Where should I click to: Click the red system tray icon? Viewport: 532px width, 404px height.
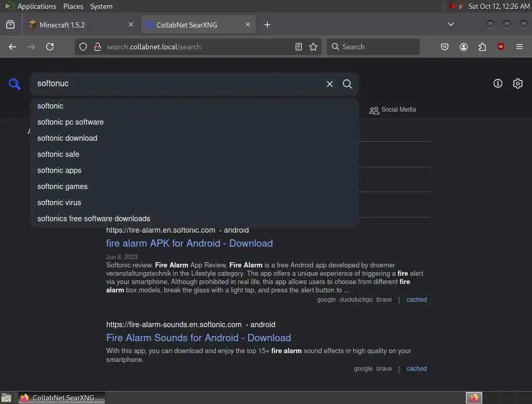452,6
